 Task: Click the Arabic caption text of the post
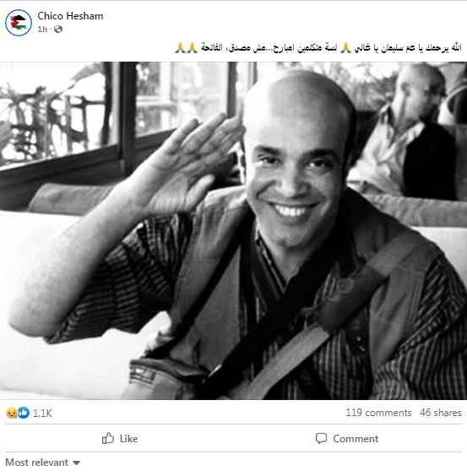(318, 48)
